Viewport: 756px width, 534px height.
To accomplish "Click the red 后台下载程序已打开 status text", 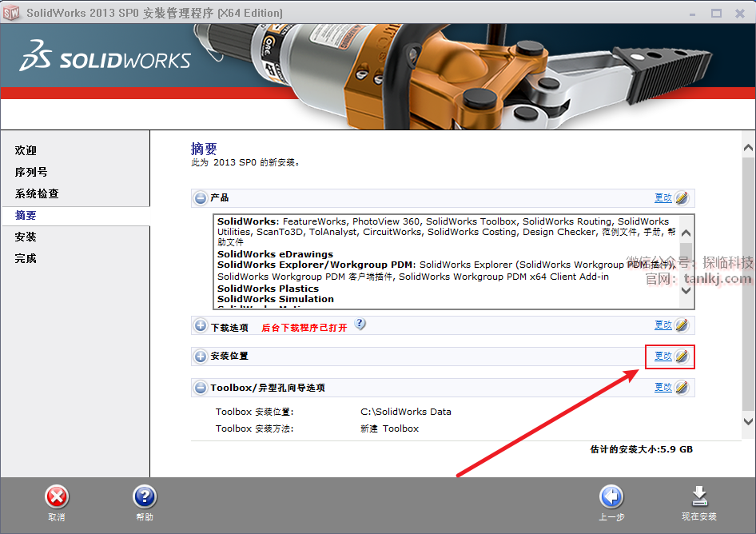I will [x=304, y=328].
